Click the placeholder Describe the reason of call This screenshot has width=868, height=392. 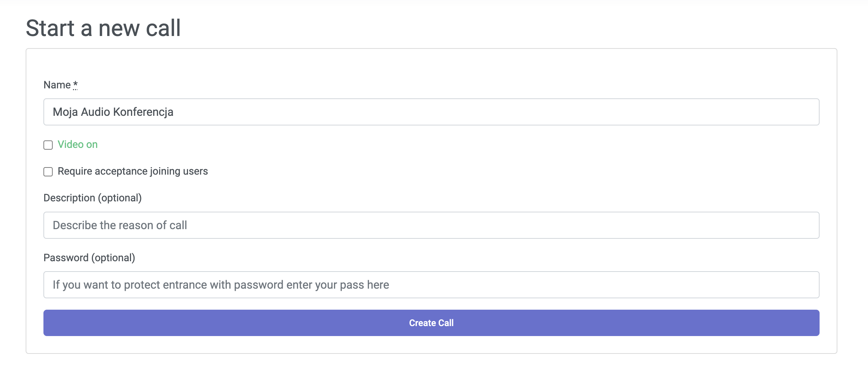[x=120, y=225]
